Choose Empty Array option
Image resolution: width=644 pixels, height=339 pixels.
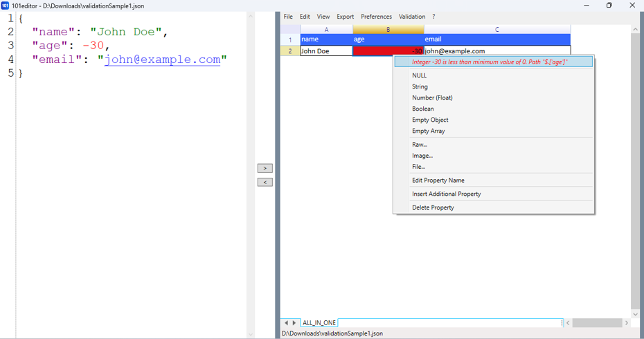[x=493, y=131]
